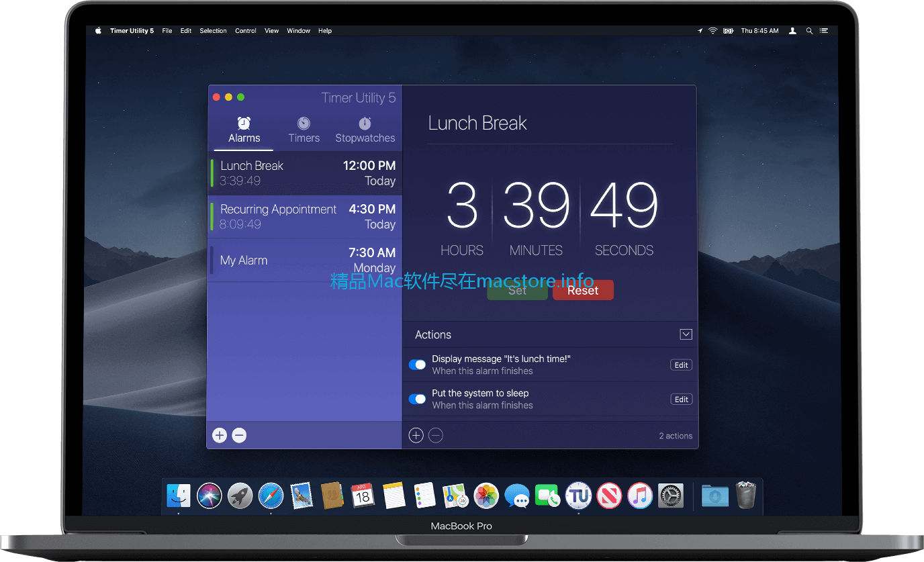Click the green Set button

pyautogui.click(x=517, y=290)
